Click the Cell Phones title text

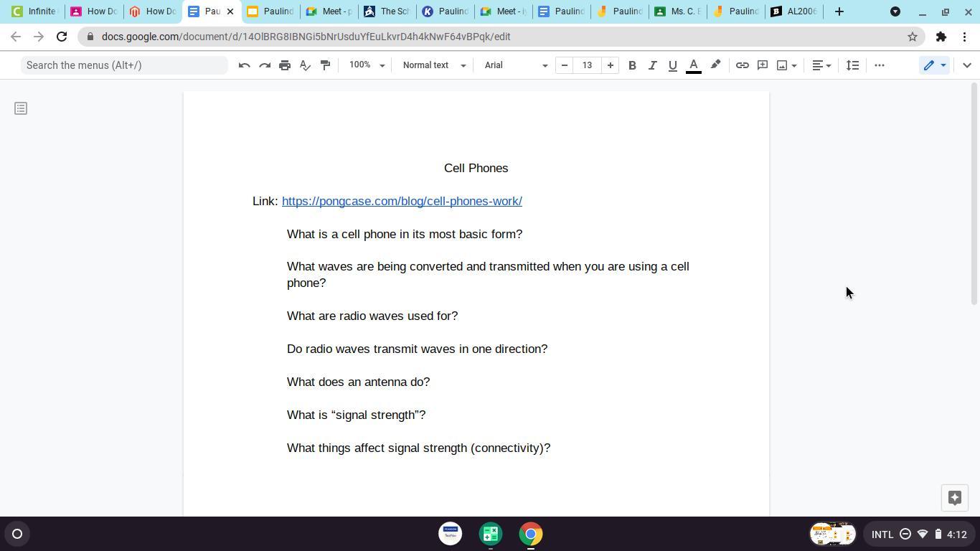coord(476,168)
